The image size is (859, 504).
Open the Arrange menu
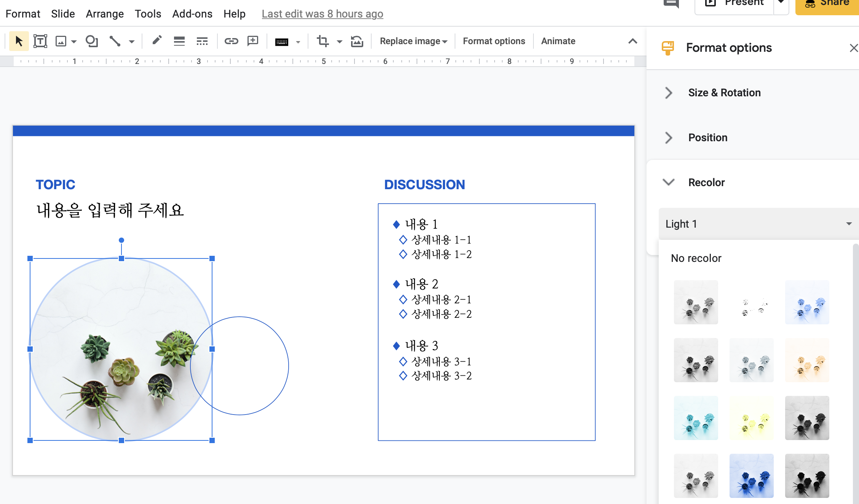tap(104, 14)
